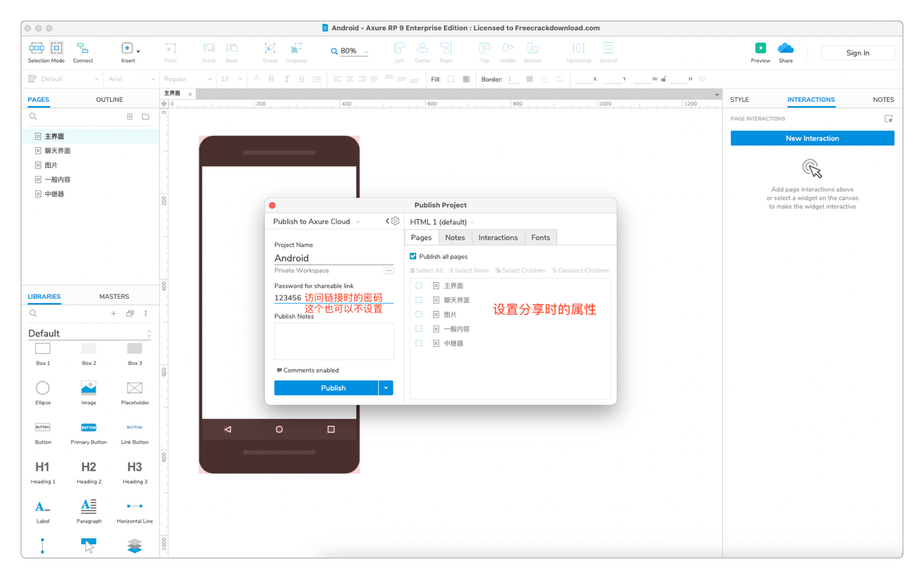924x579 pixels.
Task: Add a new page in Pages panel
Action: coord(130,117)
